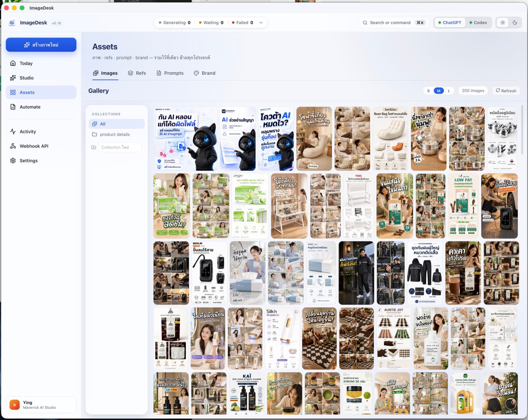Set thumbnail size to L
This screenshot has height=420, width=528.
click(449, 91)
